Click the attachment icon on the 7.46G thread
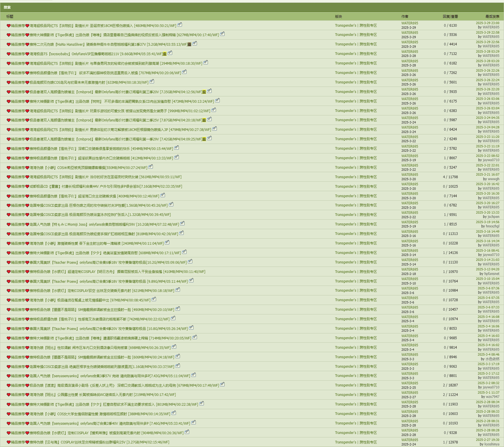The image size is (504, 447). click(x=194, y=423)
